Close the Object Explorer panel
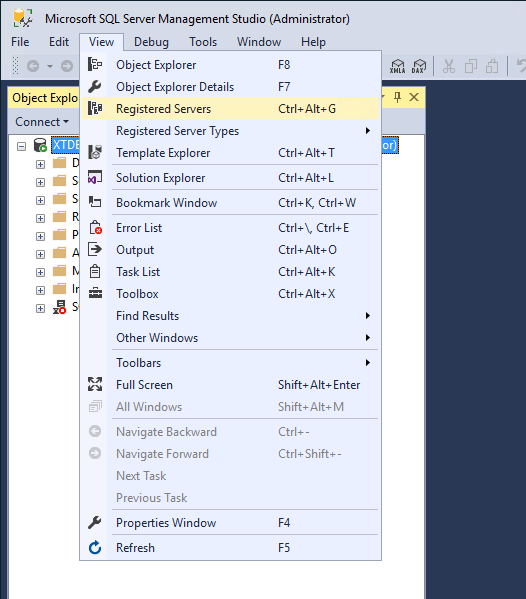Image resolution: width=526 pixels, height=599 pixels. [x=414, y=97]
